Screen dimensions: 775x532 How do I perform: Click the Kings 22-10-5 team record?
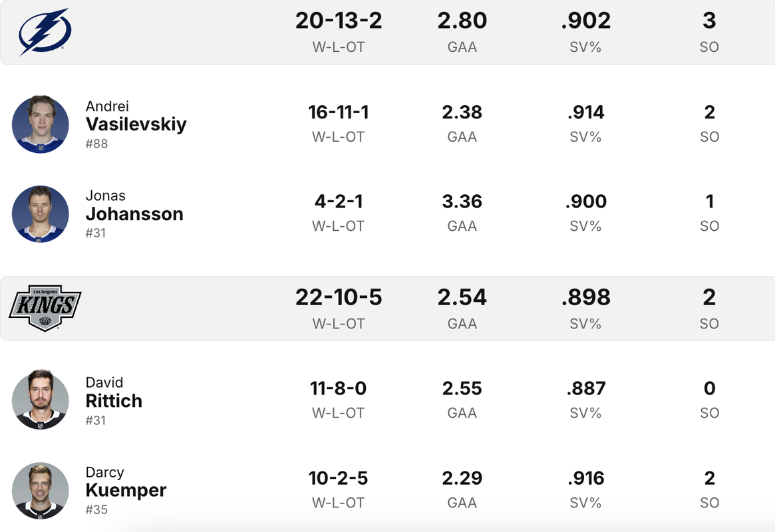pos(339,297)
